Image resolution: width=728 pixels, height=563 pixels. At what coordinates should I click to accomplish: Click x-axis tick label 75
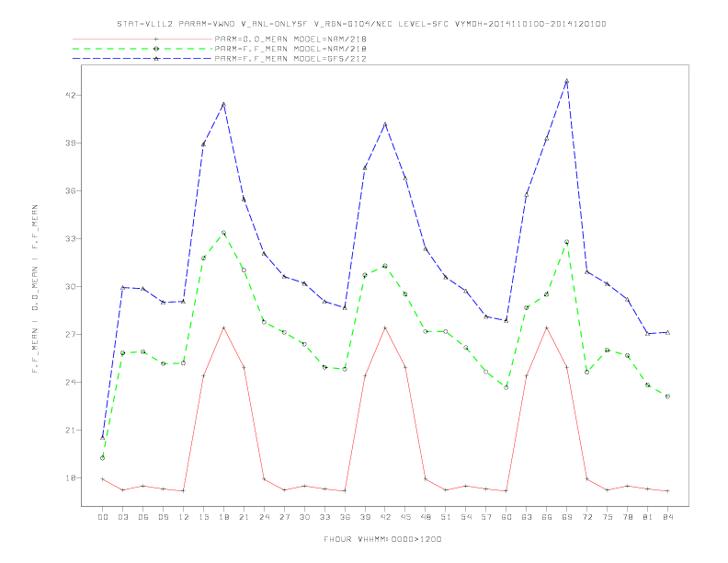(608, 517)
